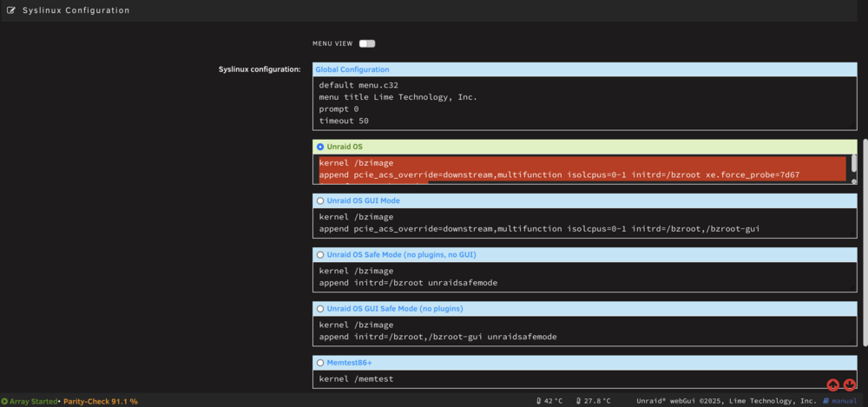Select the Unraid OS GUI Mode radio button

click(x=320, y=200)
